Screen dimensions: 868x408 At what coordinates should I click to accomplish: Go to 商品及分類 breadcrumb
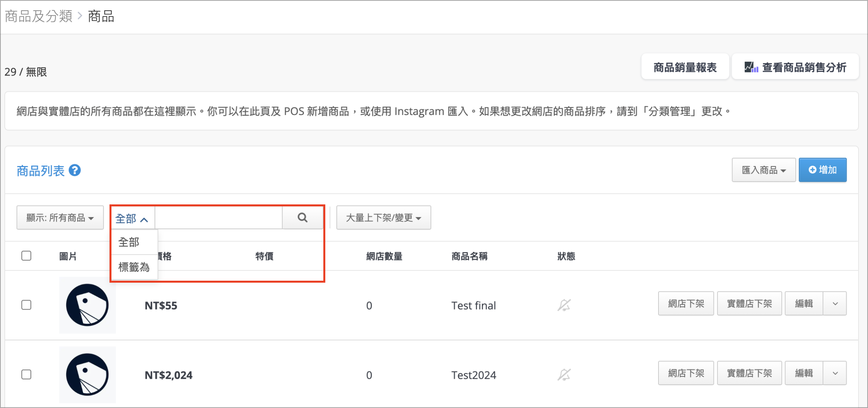[x=38, y=16]
